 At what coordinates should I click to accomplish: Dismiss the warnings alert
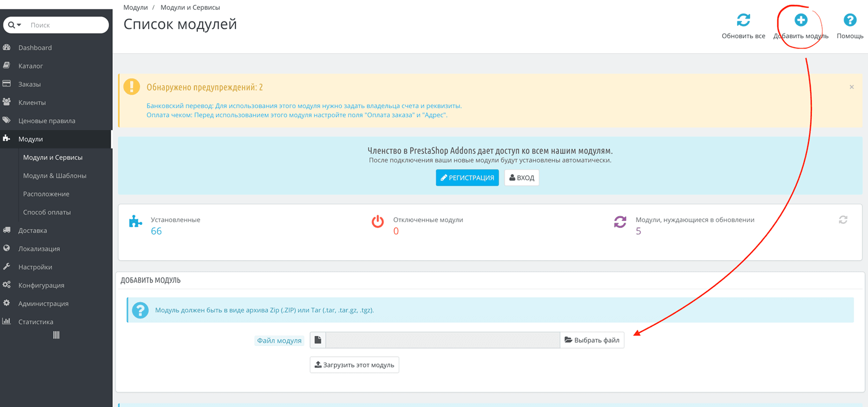[x=851, y=87]
